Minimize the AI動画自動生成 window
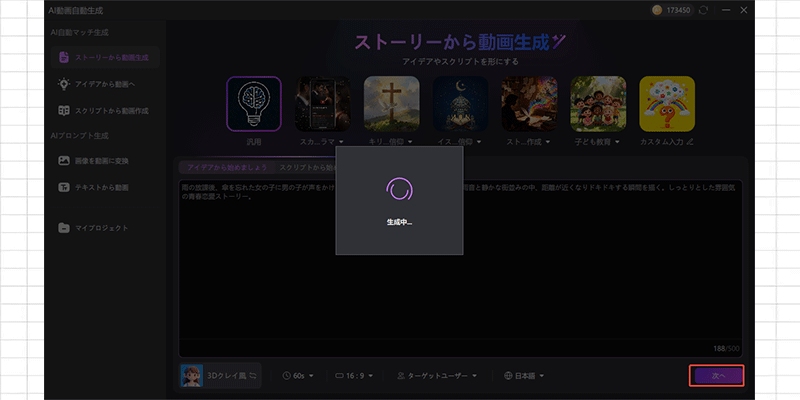Viewport: 800px width, 400px height. coord(726,10)
